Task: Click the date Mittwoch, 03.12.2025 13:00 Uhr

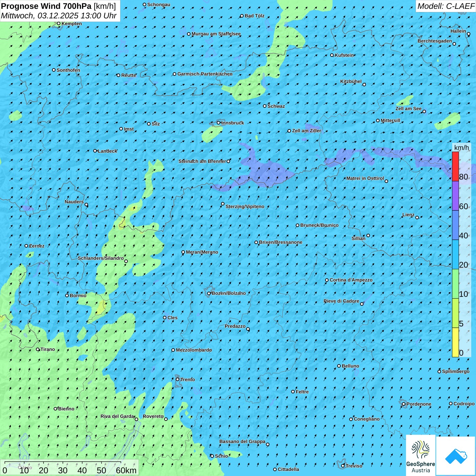Action: click(59, 16)
